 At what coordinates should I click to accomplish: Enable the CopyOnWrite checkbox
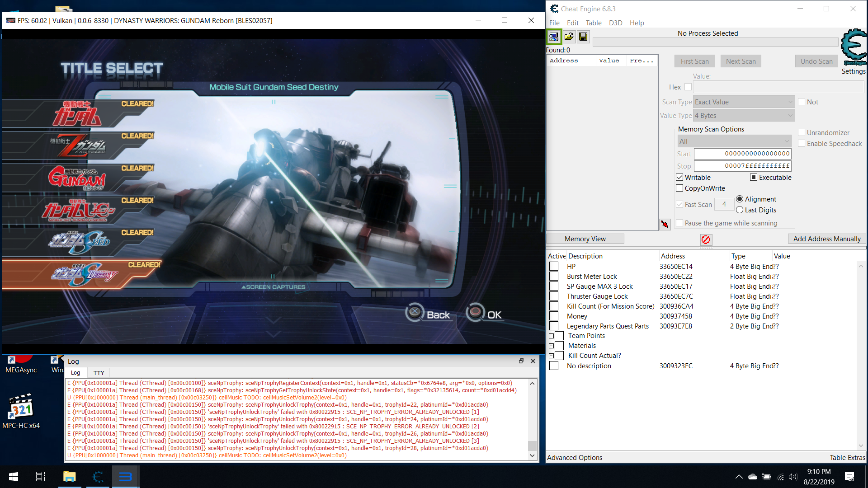pos(679,188)
